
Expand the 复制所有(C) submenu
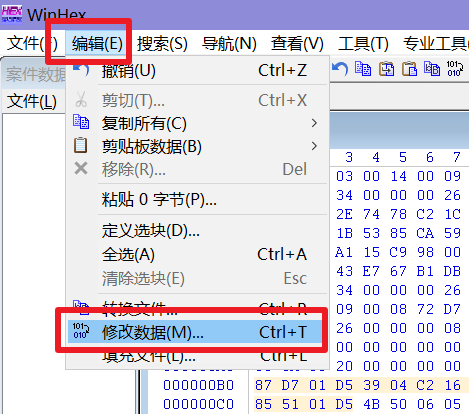197,123
